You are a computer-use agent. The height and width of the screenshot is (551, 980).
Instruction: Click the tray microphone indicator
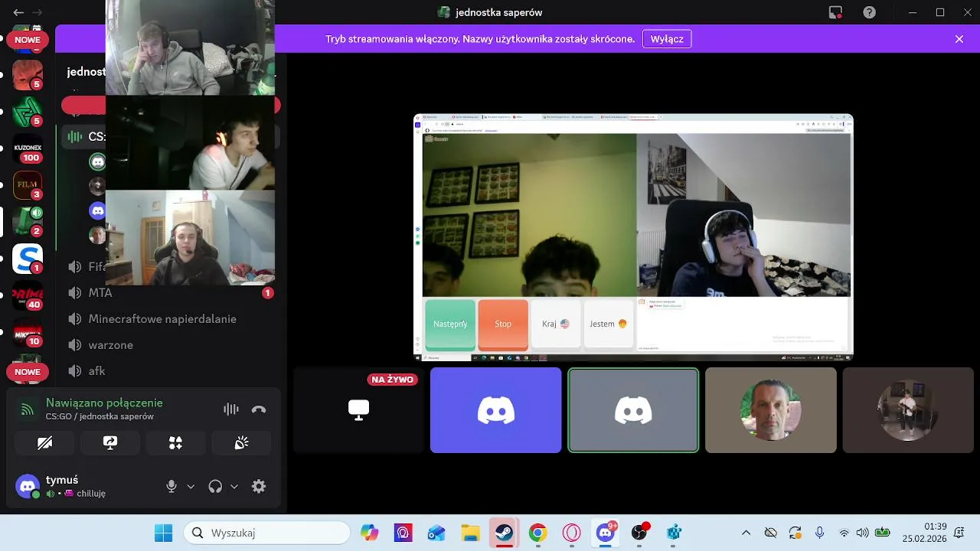pyautogui.click(x=820, y=533)
